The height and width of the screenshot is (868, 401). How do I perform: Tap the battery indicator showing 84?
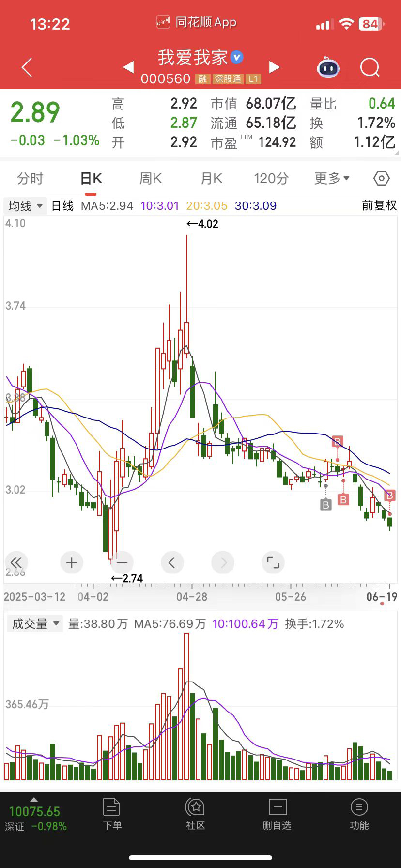(371, 24)
